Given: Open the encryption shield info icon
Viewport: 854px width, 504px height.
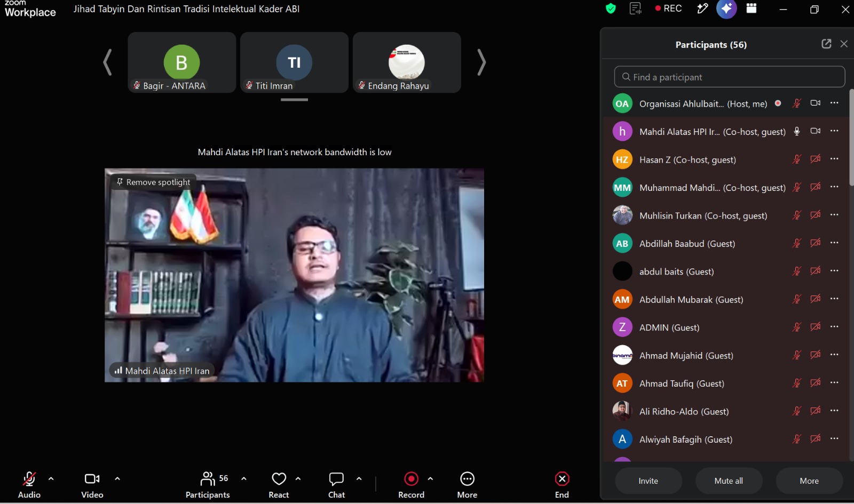Looking at the screenshot, I should 611,9.
